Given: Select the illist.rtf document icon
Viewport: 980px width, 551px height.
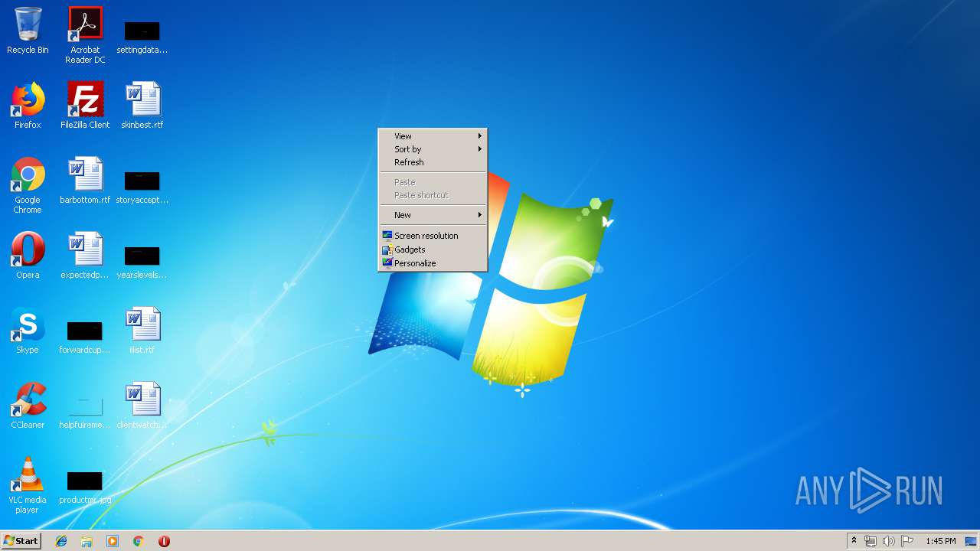Looking at the screenshot, I should pyautogui.click(x=142, y=331).
